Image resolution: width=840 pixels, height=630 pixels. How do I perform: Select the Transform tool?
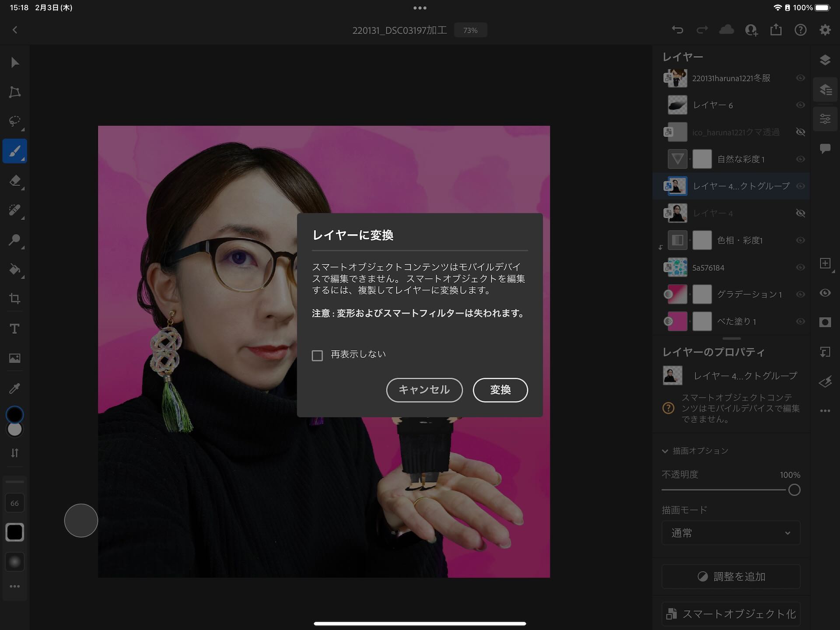pos(15,92)
